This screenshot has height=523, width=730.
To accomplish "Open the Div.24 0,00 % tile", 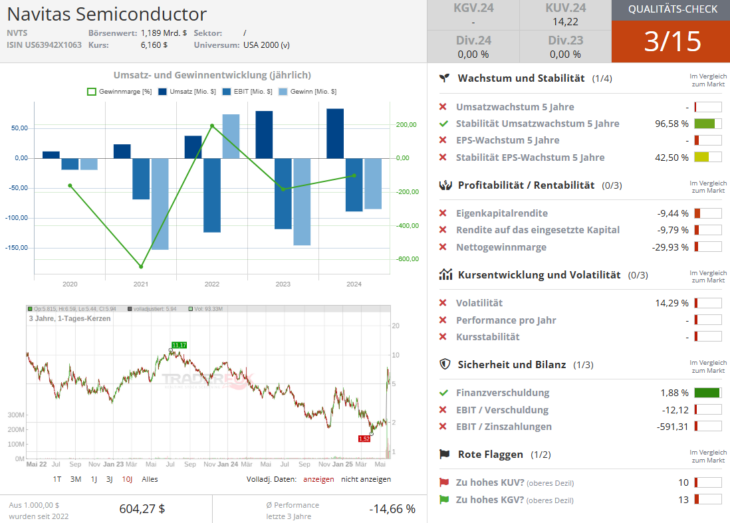I will click(473, 47).
